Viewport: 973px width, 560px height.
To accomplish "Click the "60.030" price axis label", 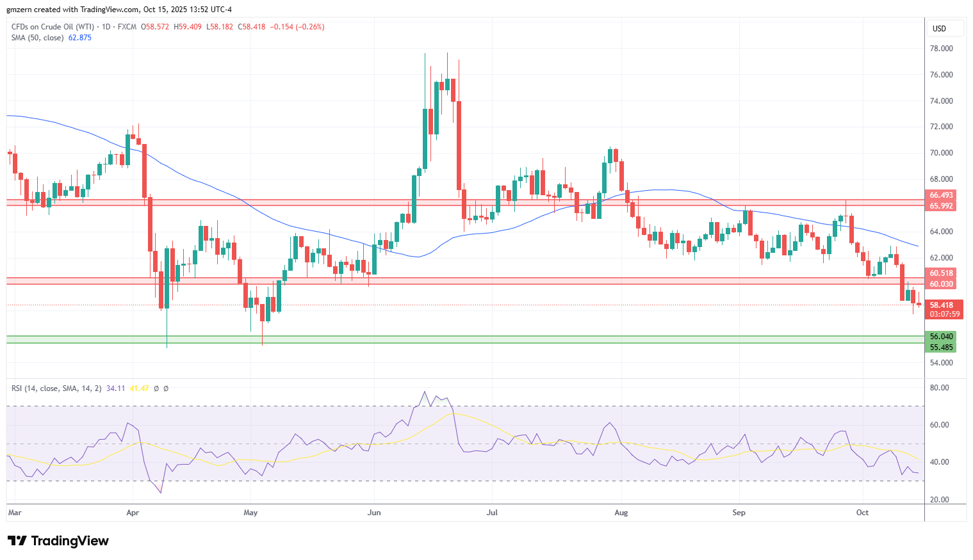I will point(941,284).
